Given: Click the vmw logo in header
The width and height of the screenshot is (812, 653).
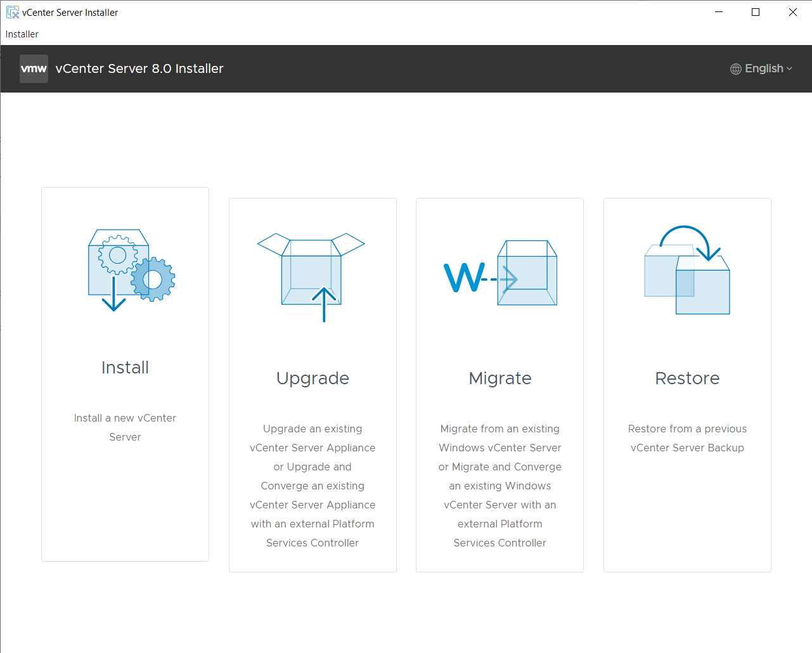Looking at the screenshot, I should (x=34, y=68).
